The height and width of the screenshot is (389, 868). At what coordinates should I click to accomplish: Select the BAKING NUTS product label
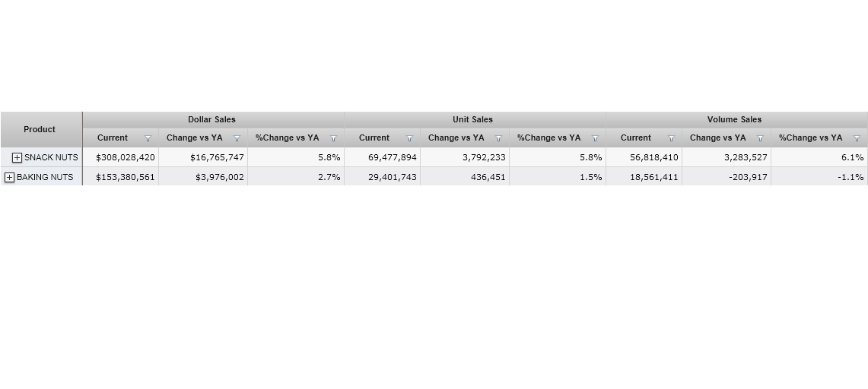[x=45, y=177]
